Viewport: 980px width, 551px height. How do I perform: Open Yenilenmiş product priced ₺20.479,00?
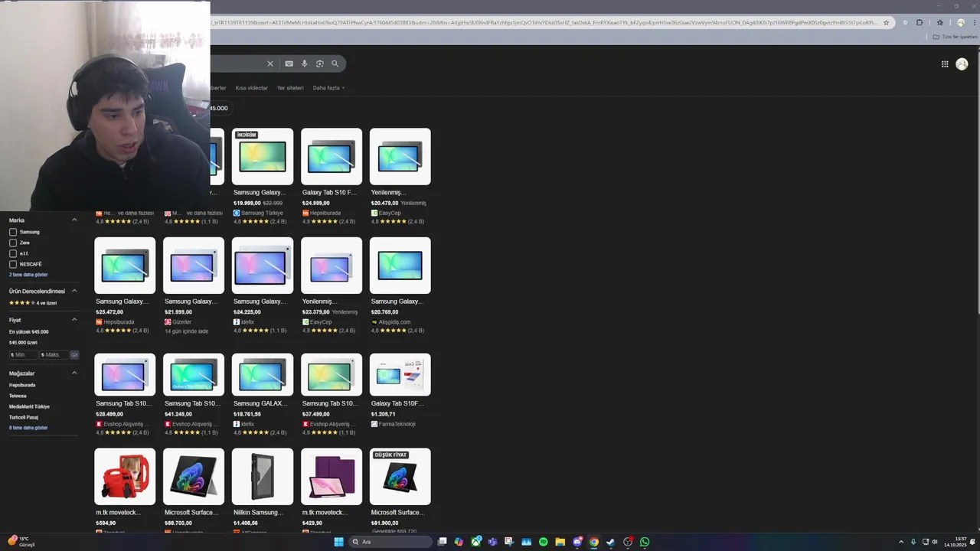(400, 176)
